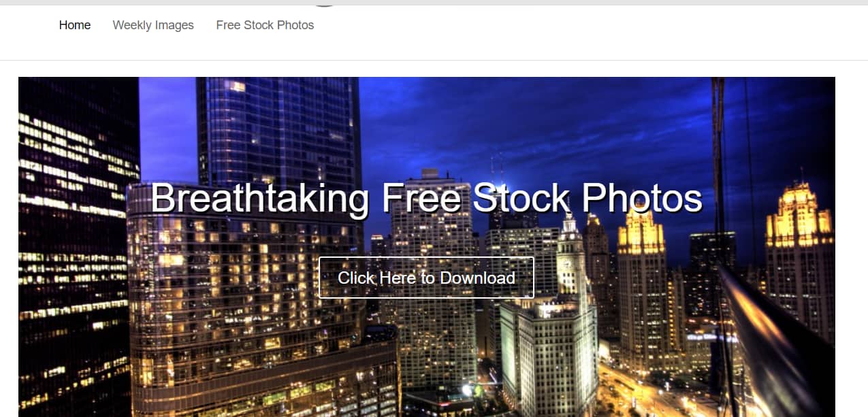Open the Home navigation item
The height and width of the screenshot is (417, 868).
75,25
